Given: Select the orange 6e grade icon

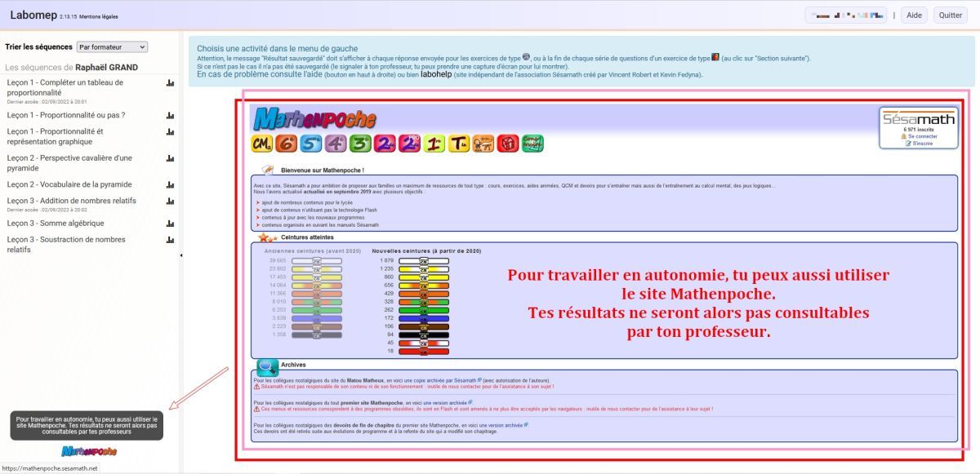Looking at the screenshot, I should coord(286,144).
